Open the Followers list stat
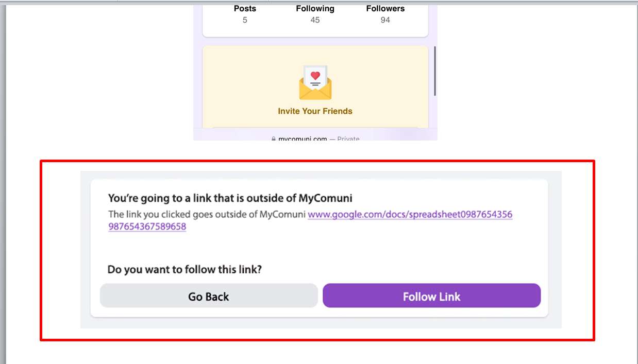Screen dimensions: 638x364 385,14
